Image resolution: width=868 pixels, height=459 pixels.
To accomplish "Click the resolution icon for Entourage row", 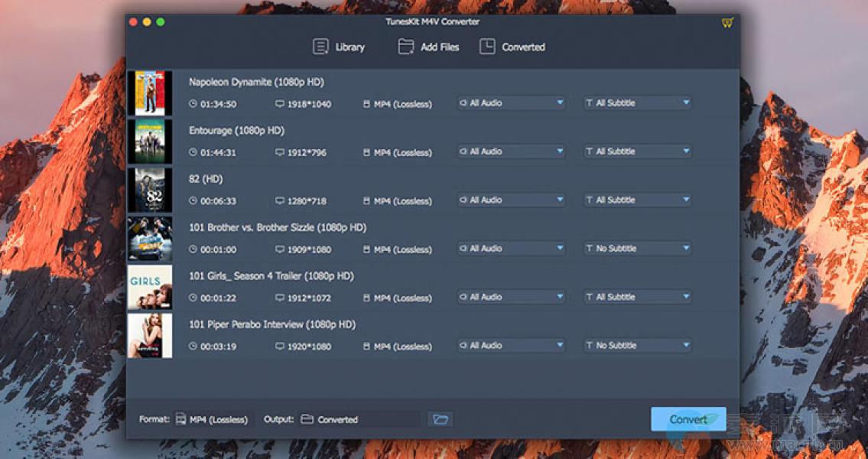I will [280, 152].
